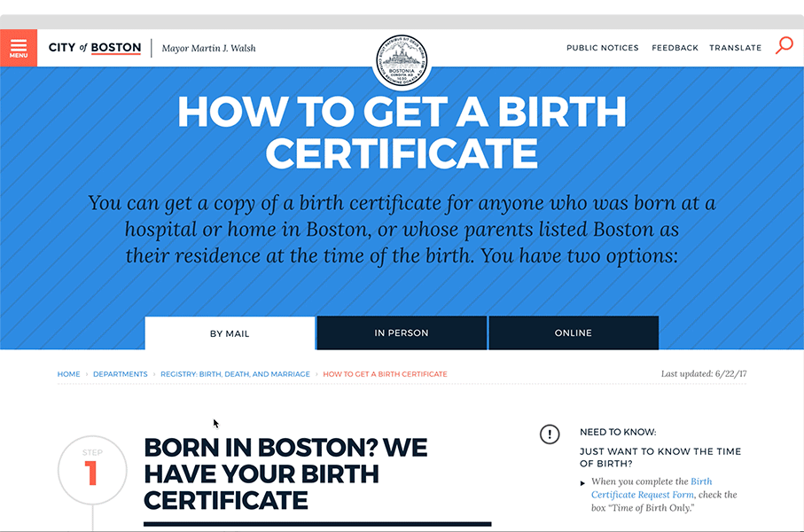The image size is (804, 532).
Task: Click the Just Want to Know the Time of Birth heading
Action: pos(660,458)
